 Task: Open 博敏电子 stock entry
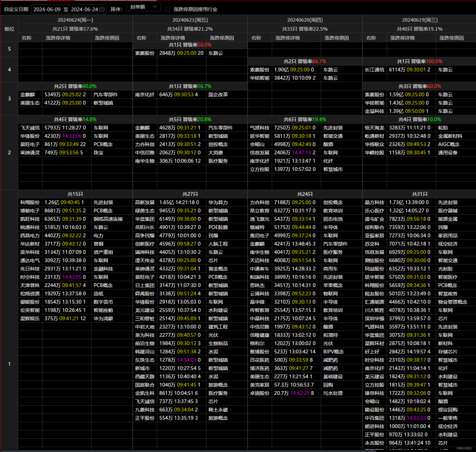click(30, 211)
